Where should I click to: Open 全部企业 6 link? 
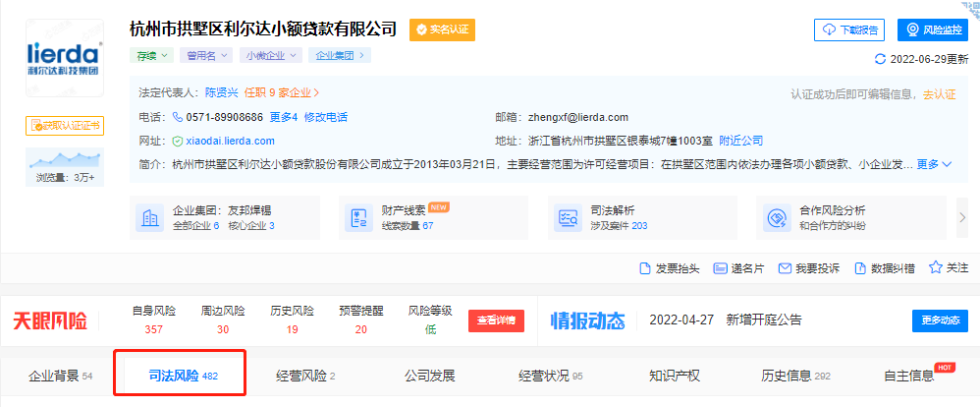click(195, 225)
